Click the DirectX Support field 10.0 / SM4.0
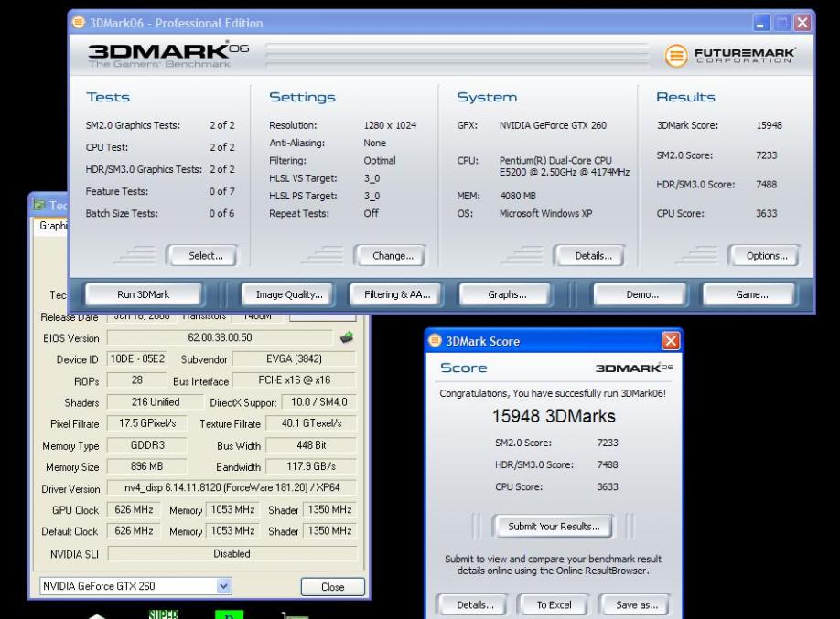 [318, 402]
